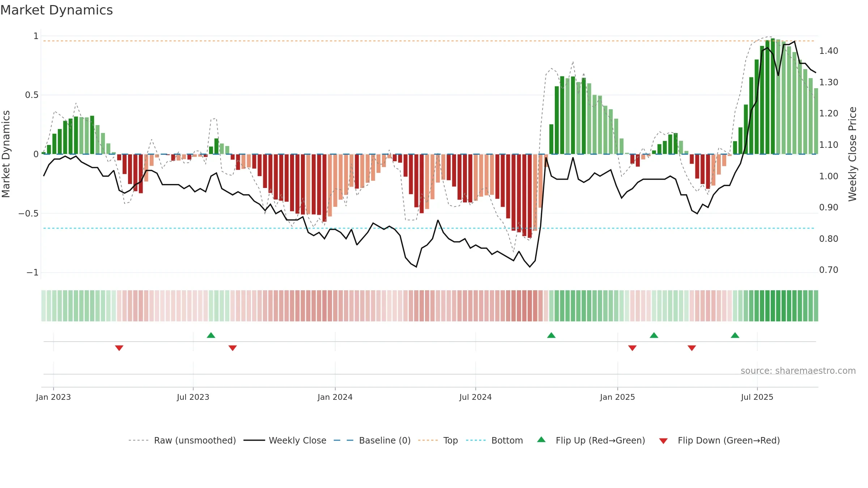Select the flip-down marker in spring 2023
This screenshot has width=868, height=488.
click(x=119, y=348)
